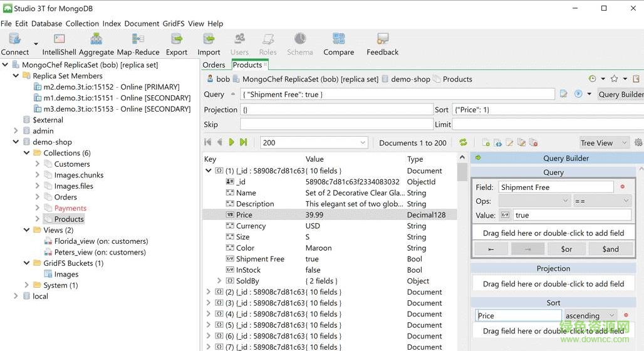Click the $or button in Query Builder

[566, 249]
